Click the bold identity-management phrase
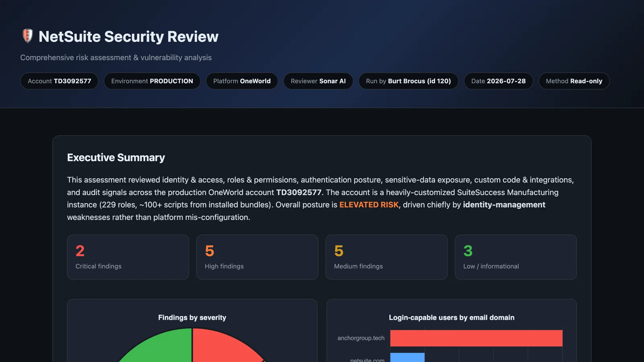 (504, 205)
